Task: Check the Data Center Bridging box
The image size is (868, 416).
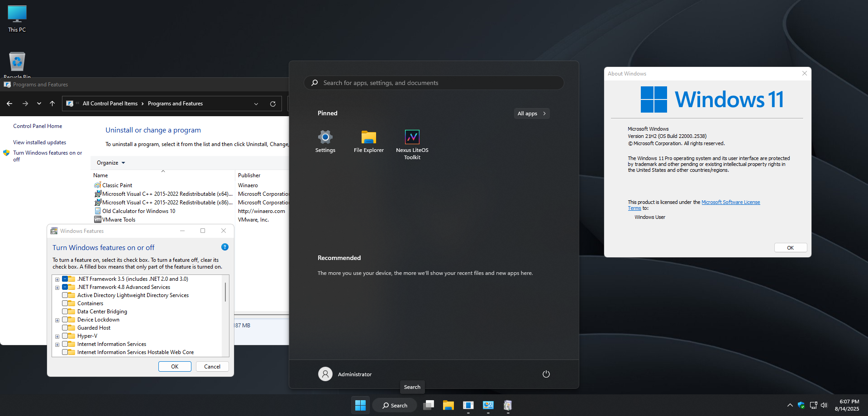Action: coord(65,312)
